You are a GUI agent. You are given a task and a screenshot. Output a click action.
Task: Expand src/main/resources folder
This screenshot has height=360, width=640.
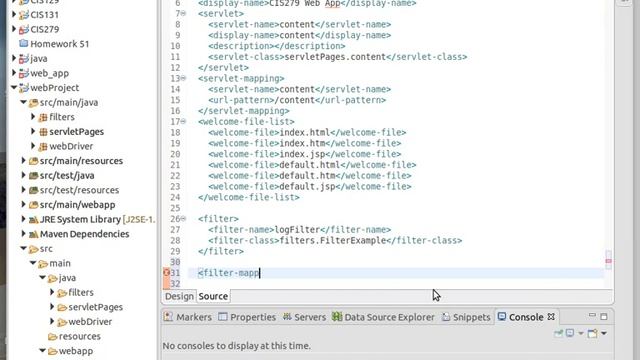point(24,160)
